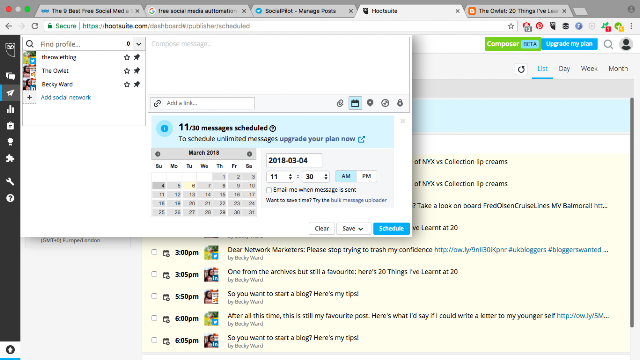The image size is (640, 360).
Task: Click the date field showing 2018-03-04
Action: click(294, 160)
